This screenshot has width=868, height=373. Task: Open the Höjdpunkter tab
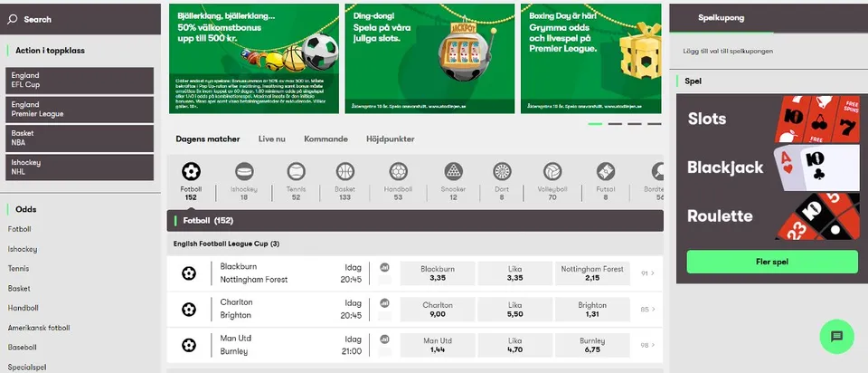391,139
